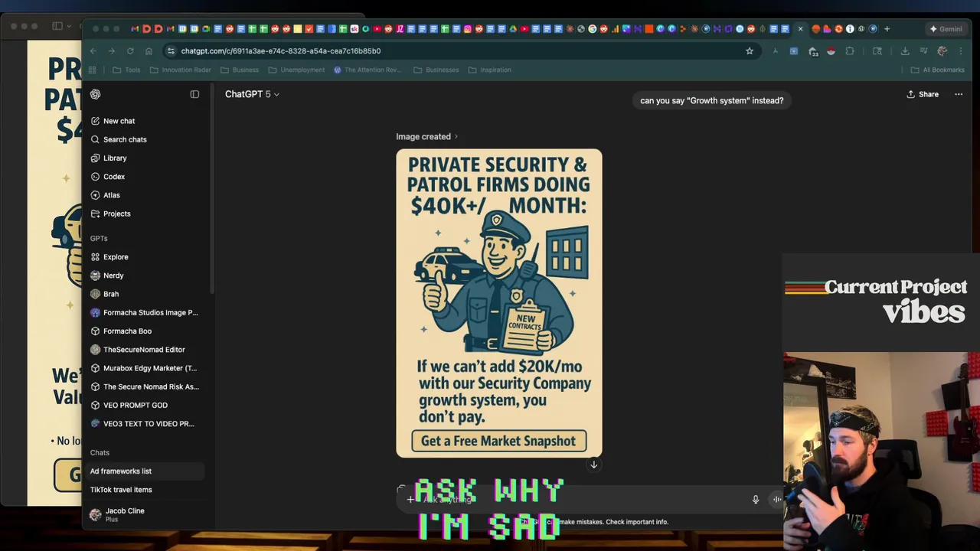Click the Codex terminal icon
Screen dimensions: 980x551
point(95,177)
